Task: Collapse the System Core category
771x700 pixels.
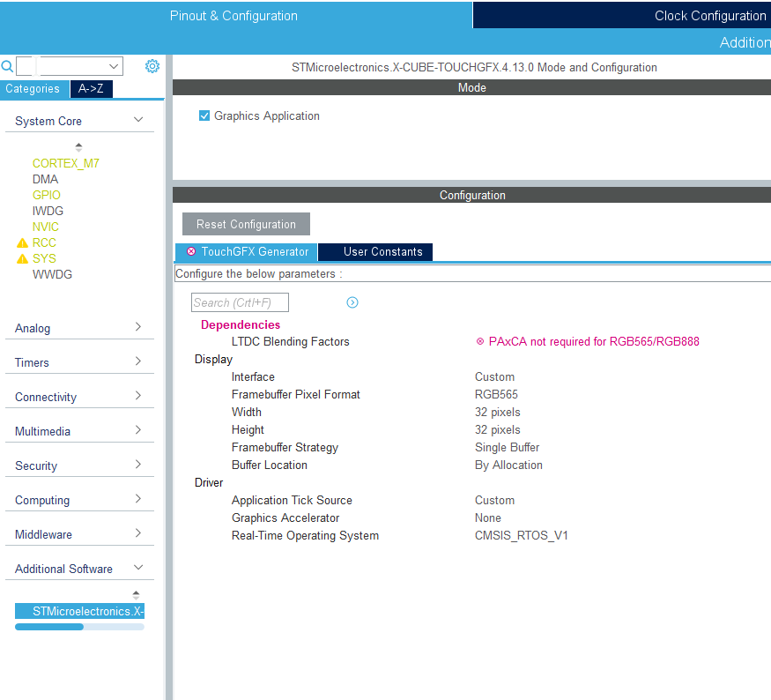Action: point(138,120)
